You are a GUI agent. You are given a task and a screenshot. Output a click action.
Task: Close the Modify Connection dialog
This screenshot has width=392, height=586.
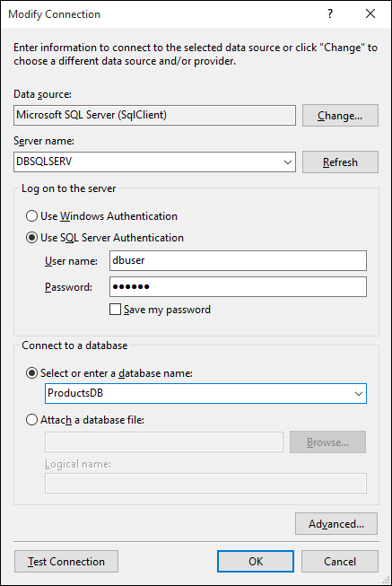370,13
